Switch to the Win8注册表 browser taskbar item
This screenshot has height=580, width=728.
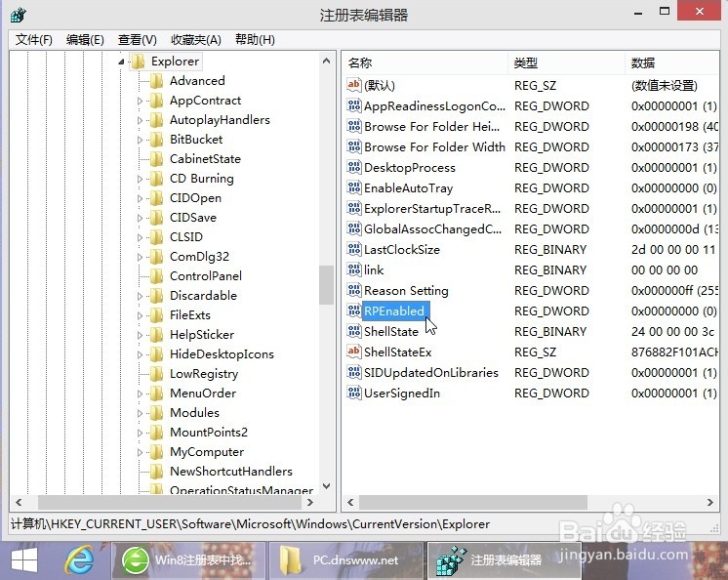click(188, 560)
